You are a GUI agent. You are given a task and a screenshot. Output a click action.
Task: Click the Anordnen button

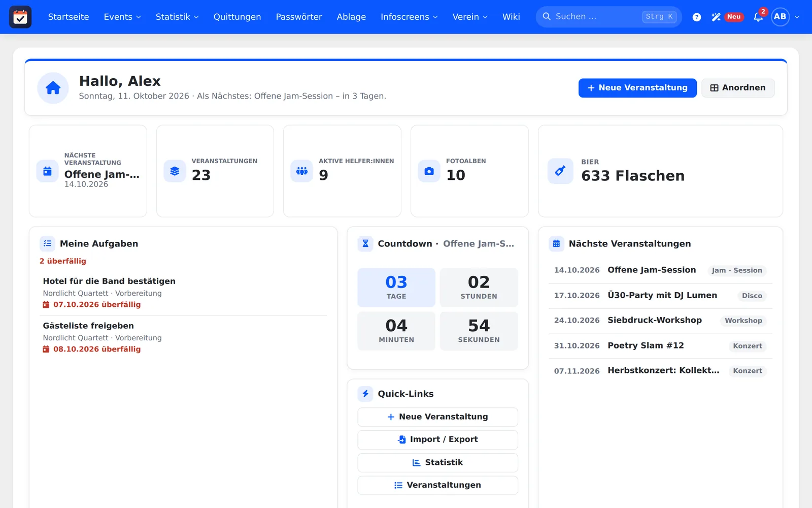pyautogui.click(x=738, y=88)
